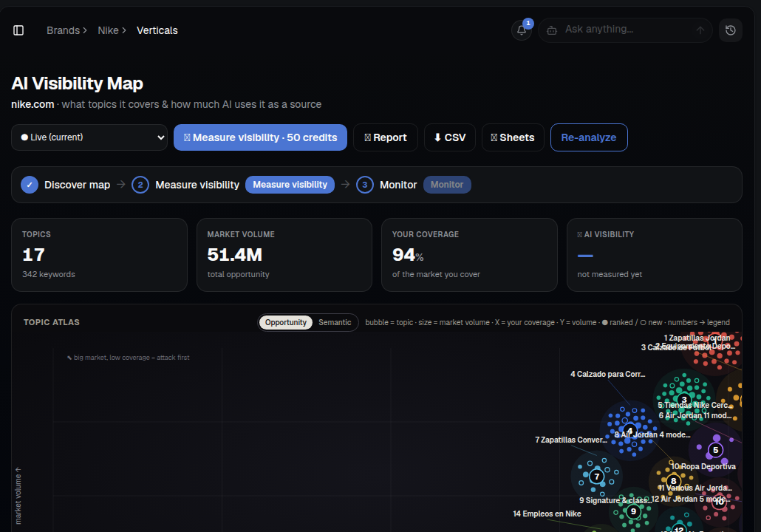Click the '7 Zapatillas Conver...' label
The image size is (761, 532).
click(570, 440)
